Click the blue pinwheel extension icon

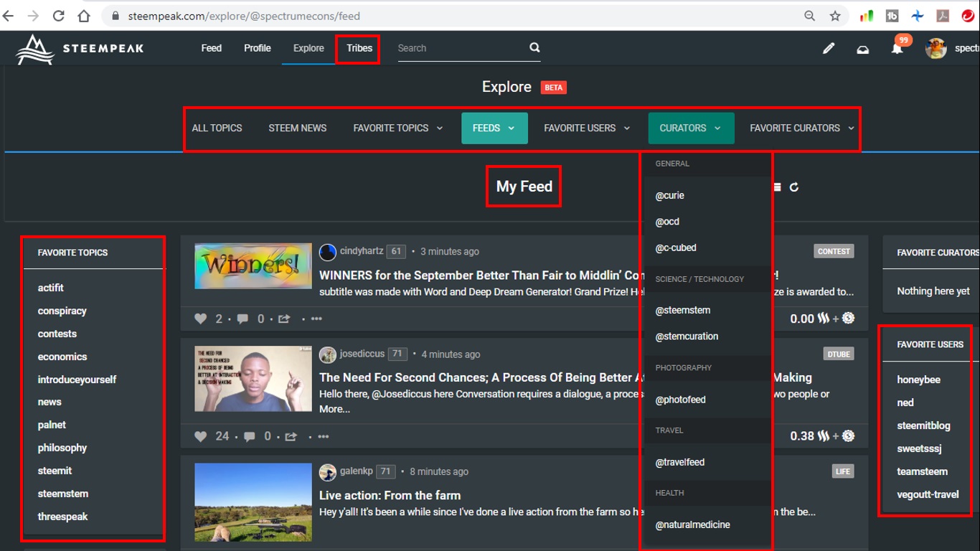tap(918, 16)
